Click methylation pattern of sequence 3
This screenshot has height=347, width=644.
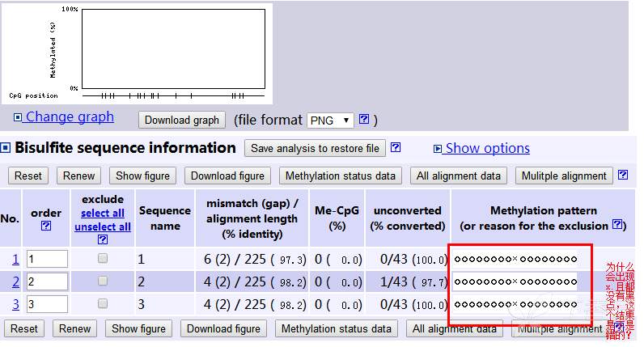pos(515,304)
